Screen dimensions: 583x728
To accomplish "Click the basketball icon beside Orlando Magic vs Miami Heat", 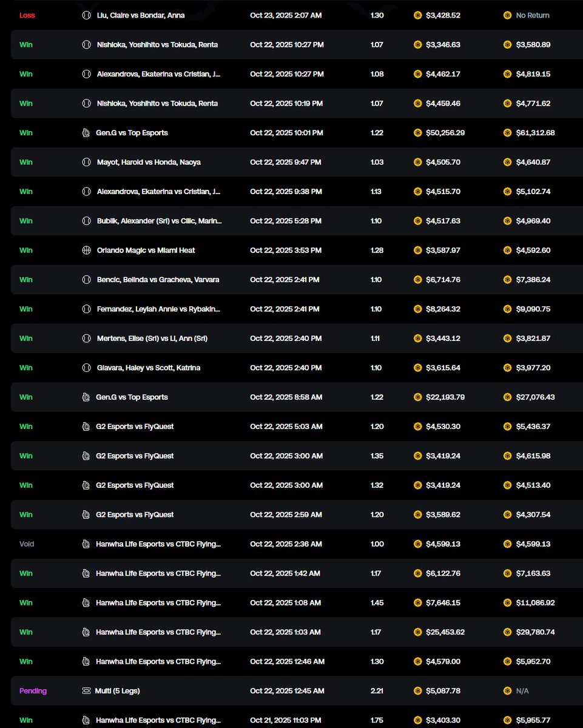I will pyautogui.click(x=86, y=250).
